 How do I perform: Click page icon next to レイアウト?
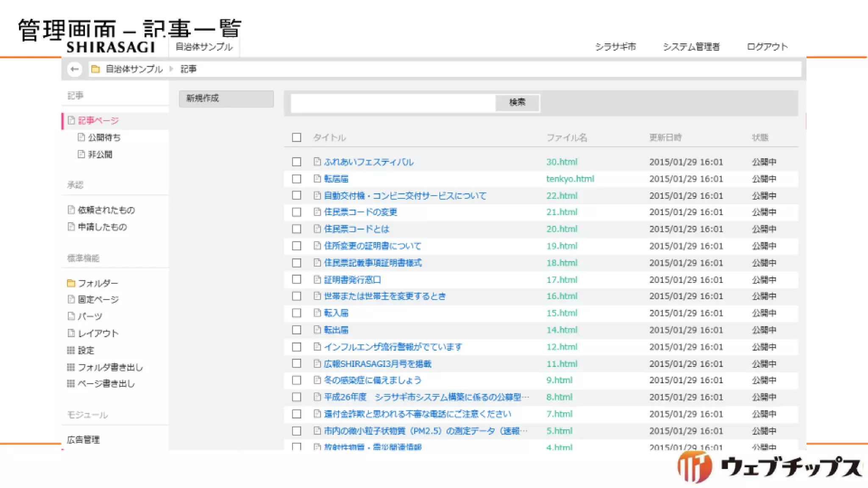pyautogui.click(x=71, y=333)
